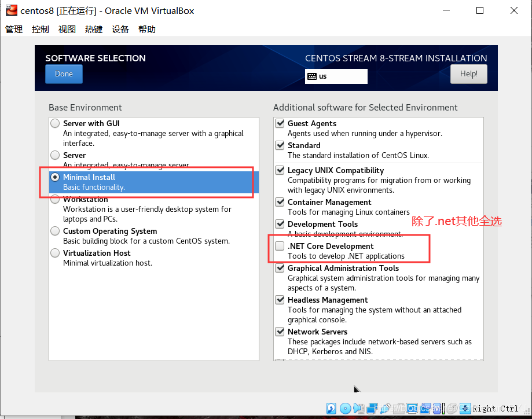
Task: Toggle Container Management checkbox
Action: point(280,202)
